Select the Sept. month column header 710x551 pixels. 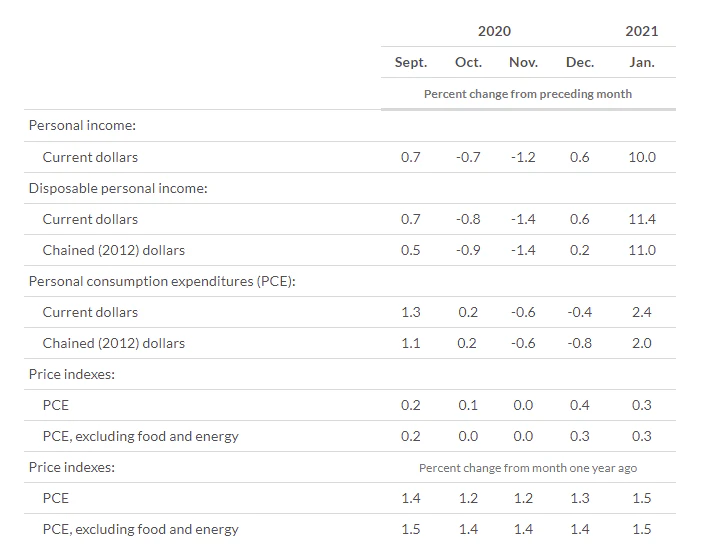coord(410,62)
